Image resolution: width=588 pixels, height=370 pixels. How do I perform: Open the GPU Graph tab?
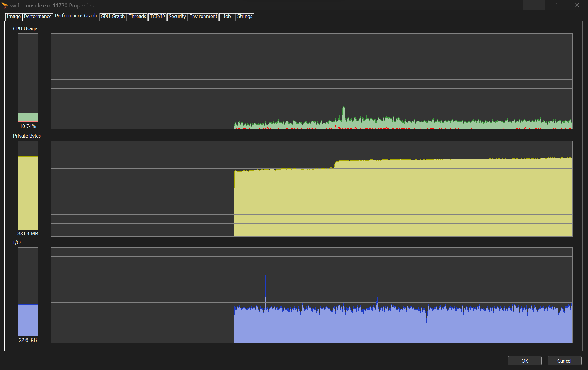point(113,17)
